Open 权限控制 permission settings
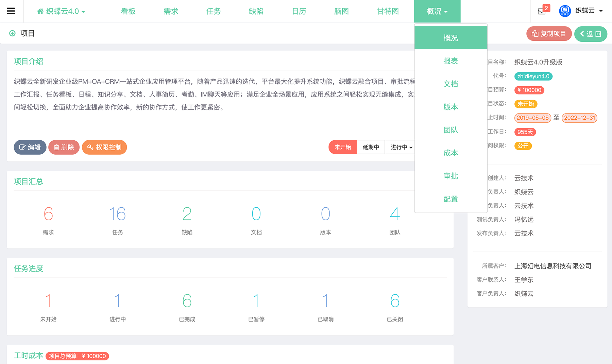 click(104, 147)
